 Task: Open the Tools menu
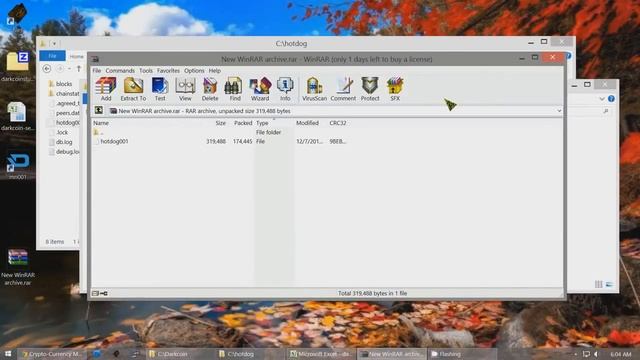[x=146, y=71]
